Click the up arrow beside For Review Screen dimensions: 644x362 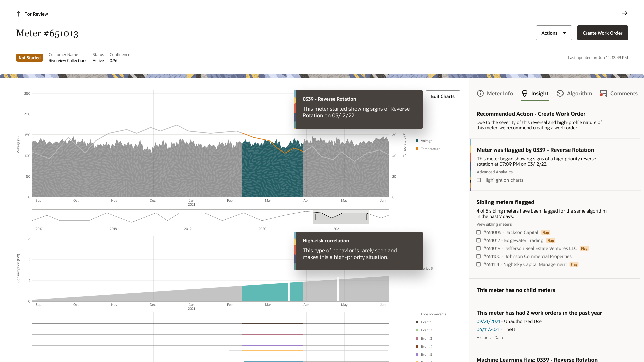pyautogui.click(x=18, y=14)
